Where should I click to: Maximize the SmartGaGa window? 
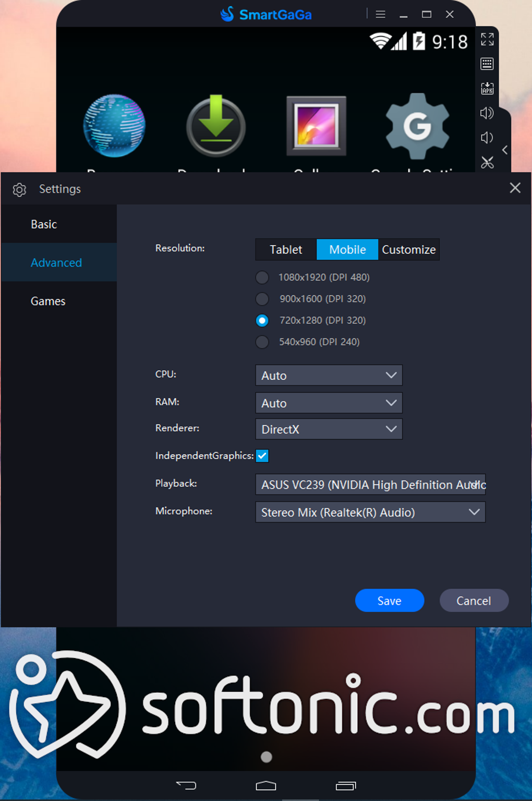[x=427, y=14]
